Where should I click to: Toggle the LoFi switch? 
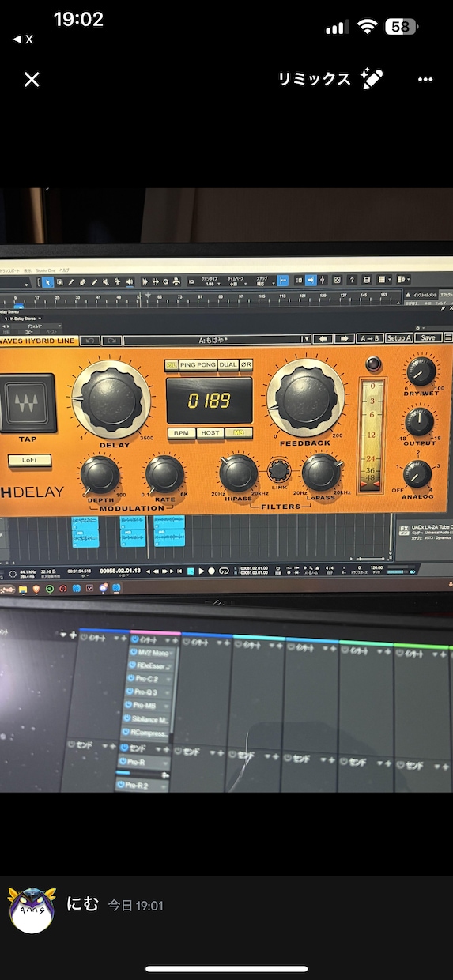coord(30,459)
